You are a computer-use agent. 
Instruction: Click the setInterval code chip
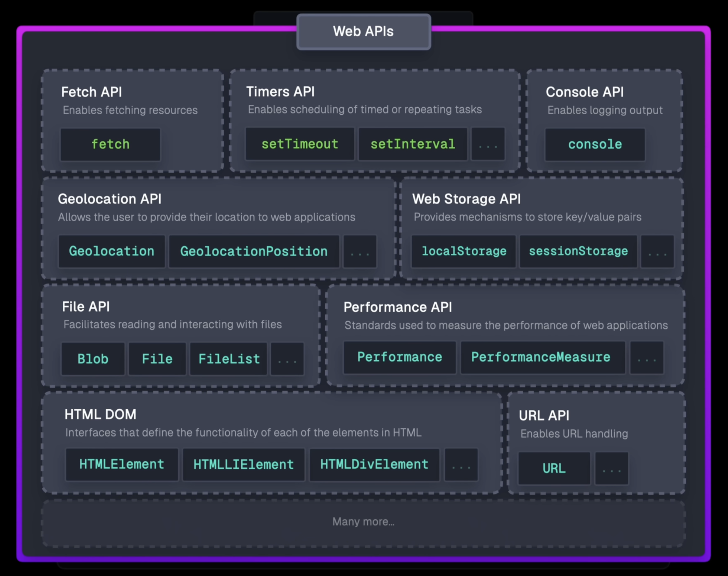[x=412, y=144]
